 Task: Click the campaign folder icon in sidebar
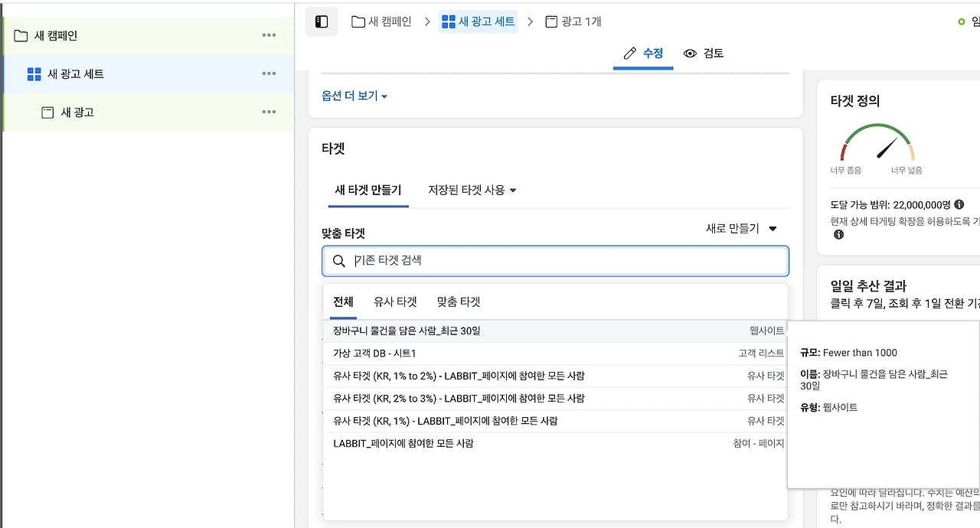coord(21,36)
